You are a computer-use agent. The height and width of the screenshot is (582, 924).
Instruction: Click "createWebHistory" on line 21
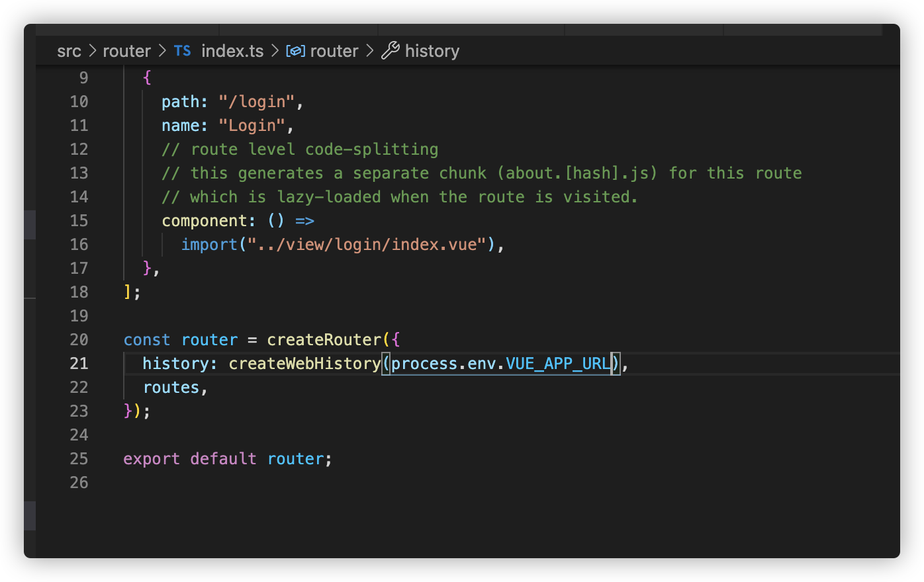(304, 364)
